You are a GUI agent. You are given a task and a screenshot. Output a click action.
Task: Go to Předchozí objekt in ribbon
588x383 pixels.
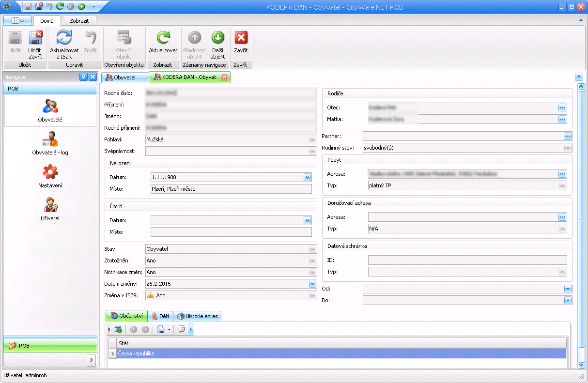point(194,45)
